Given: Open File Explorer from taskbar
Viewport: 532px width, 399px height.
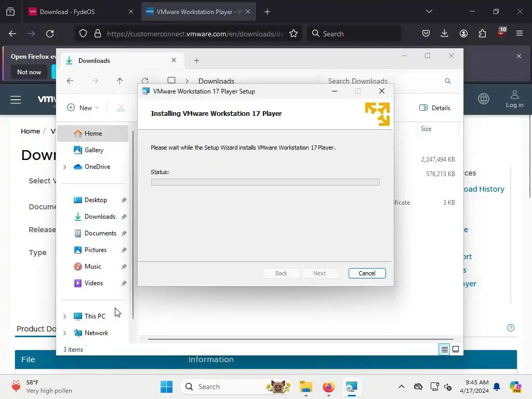Looking at the screenshot, I should pyautogui.click(x=305, y=387).
